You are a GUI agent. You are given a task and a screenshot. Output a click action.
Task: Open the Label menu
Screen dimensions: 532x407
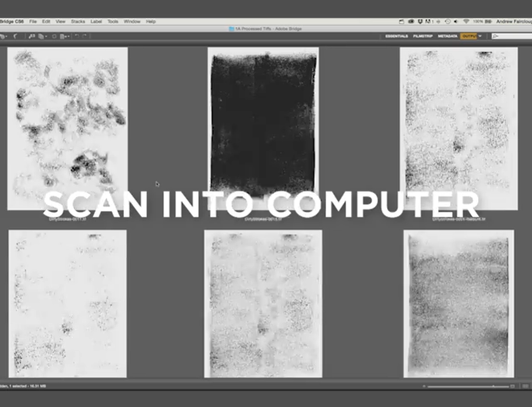(x=96, y=22)
